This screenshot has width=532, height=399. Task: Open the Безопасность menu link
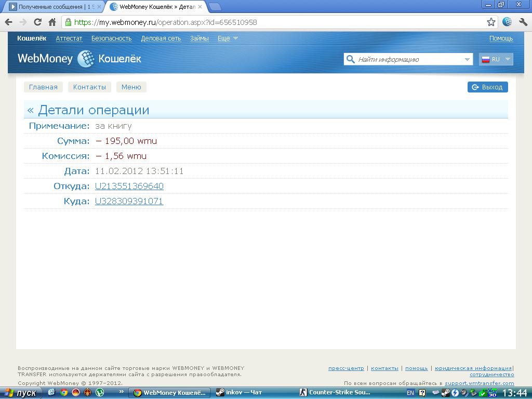tap(112, 38)
